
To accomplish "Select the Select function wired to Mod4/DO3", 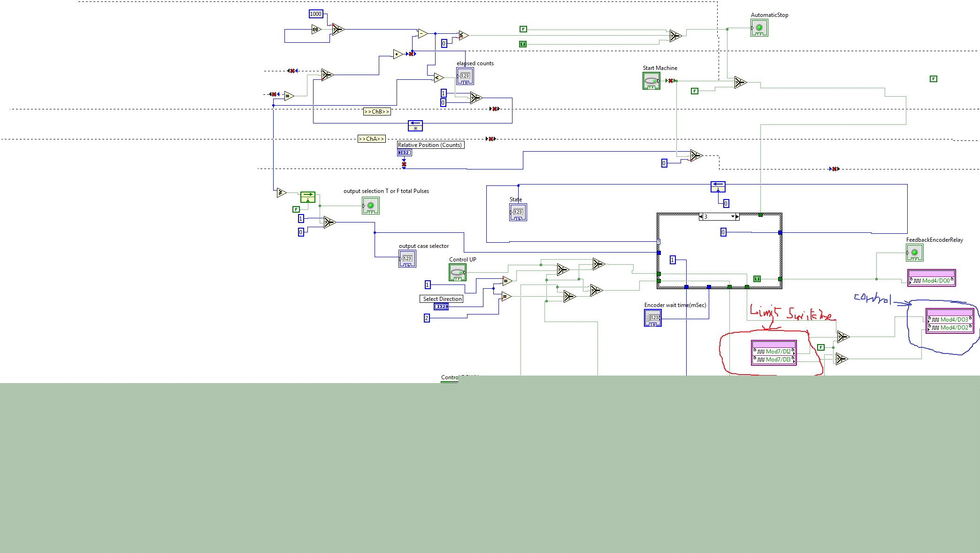I will pyautogui.click(x=843, y=337).
